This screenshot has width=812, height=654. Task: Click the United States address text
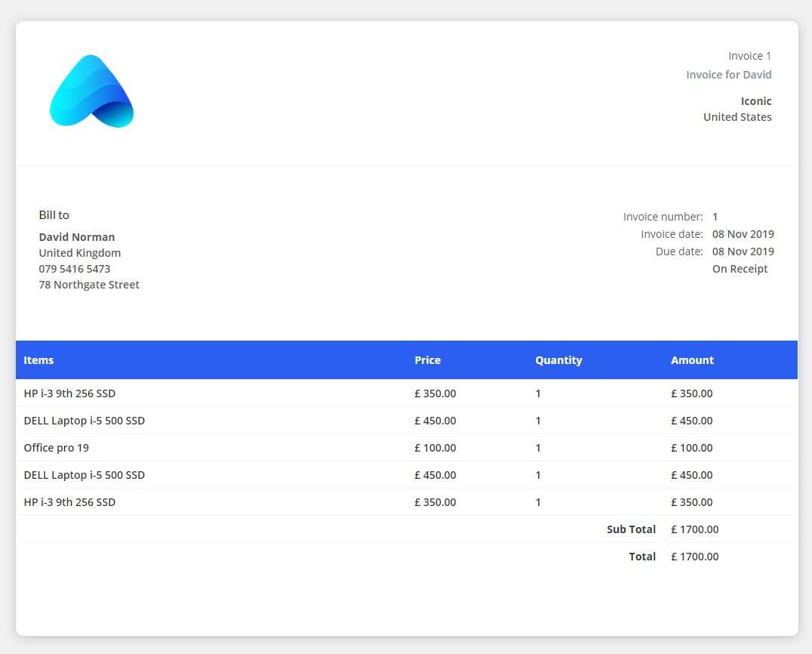[737, 116]
